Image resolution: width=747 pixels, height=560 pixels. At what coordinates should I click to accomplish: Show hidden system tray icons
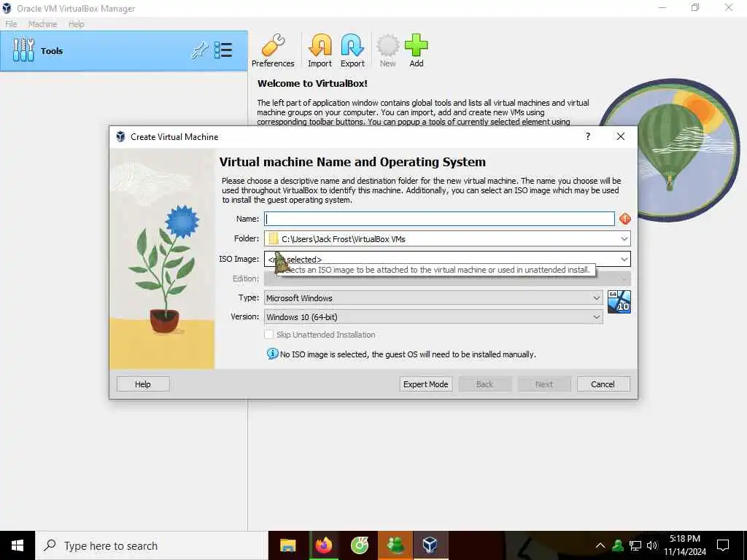pyautogui.click(x=600, y=545)
